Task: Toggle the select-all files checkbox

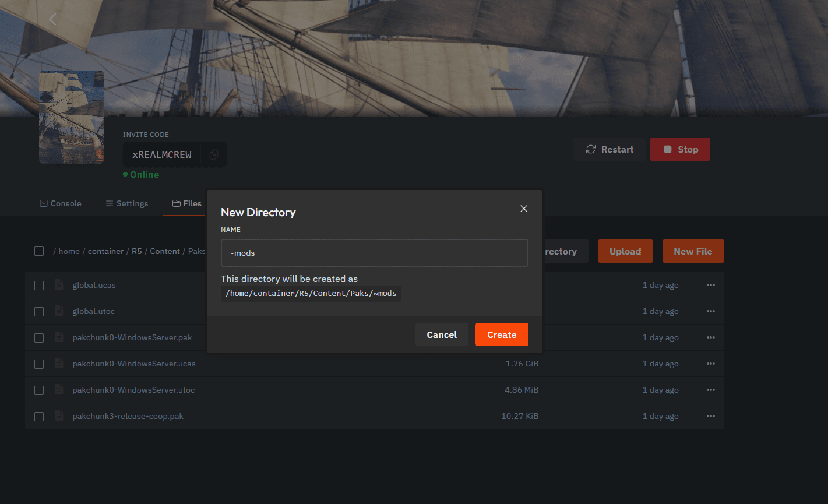Action: pyautogui.click(x=39, y=251)
